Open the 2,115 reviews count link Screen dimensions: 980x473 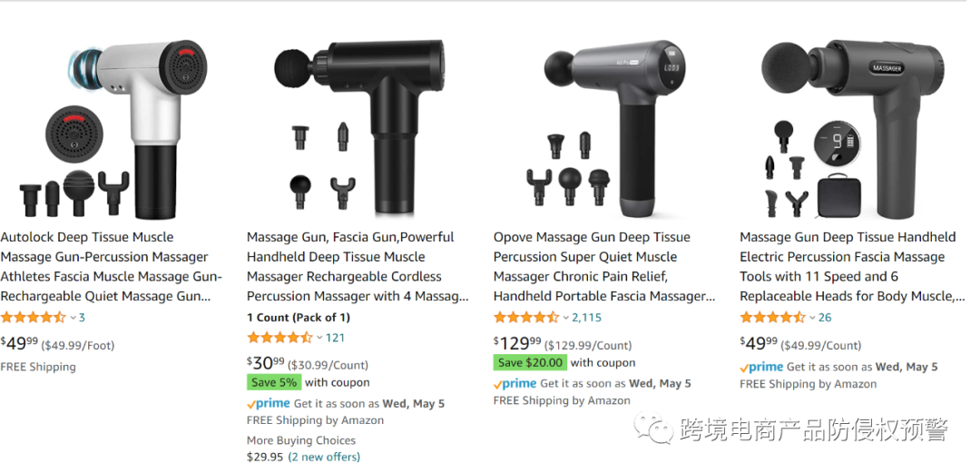tap(586, 318)
